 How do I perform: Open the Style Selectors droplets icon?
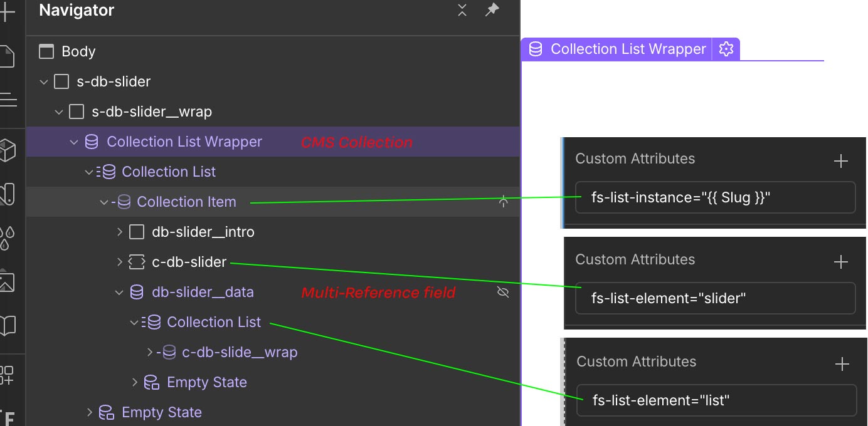pos(6,238)
